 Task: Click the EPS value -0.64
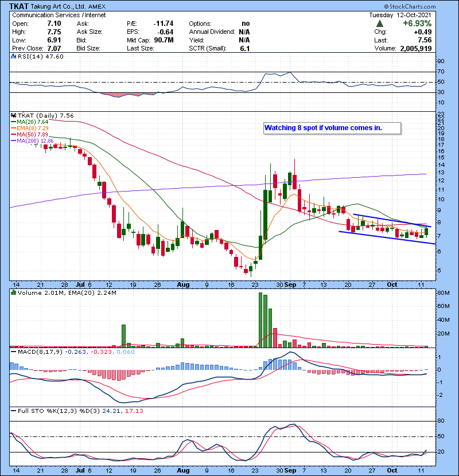pos(166,32)
